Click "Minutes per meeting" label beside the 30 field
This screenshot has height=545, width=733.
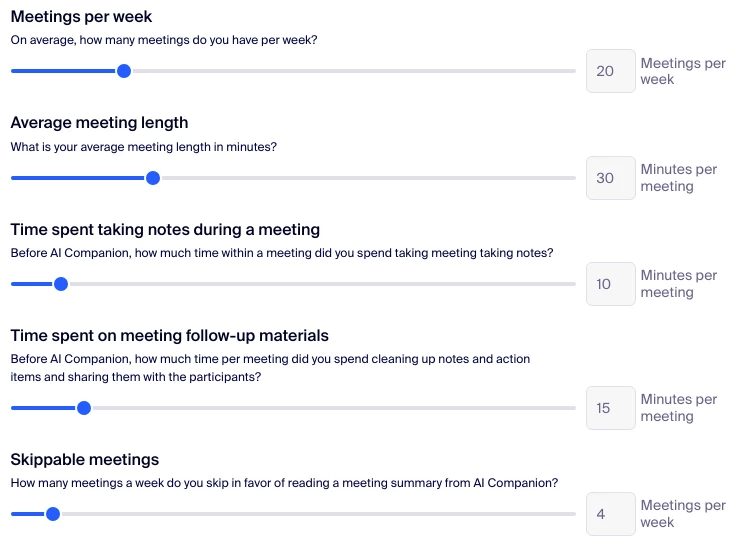[x=678, y=178]
